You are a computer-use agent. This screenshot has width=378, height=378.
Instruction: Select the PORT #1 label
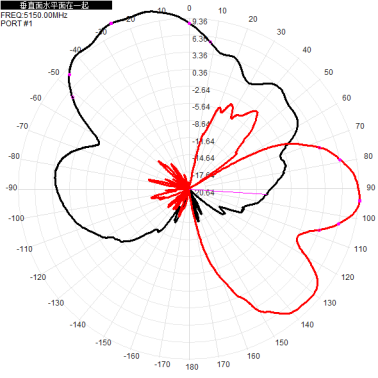point(17,23)
